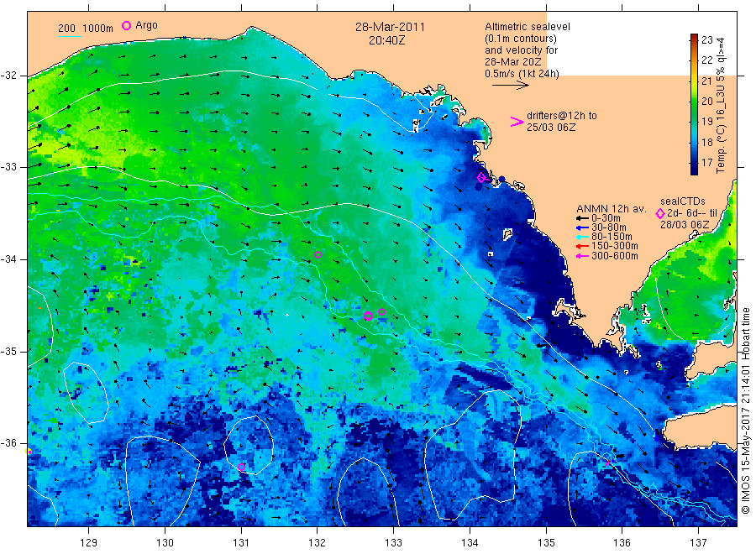Viewport: 756px width, 554px height.
Task: Click the '28-Mar-2011' date title
Action: pos(390,27)
